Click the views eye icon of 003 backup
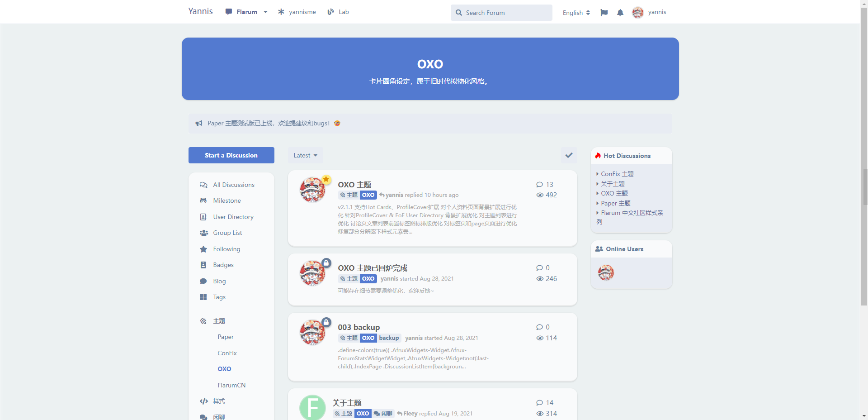 540,338
